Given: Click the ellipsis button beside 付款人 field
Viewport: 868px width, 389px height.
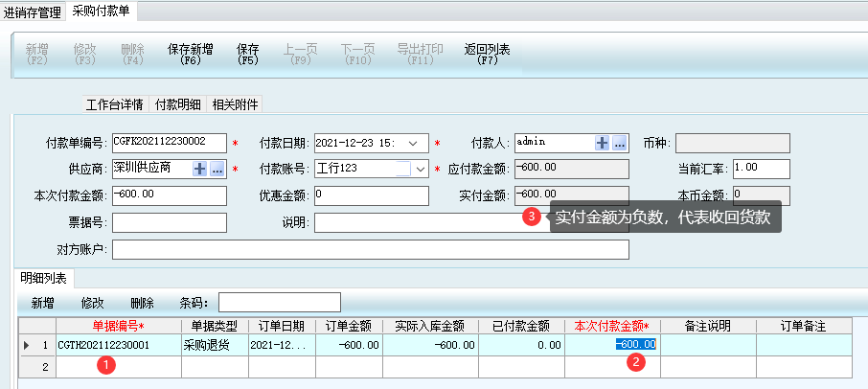Looking at the screenshot, I should click(x=619, y=143).
